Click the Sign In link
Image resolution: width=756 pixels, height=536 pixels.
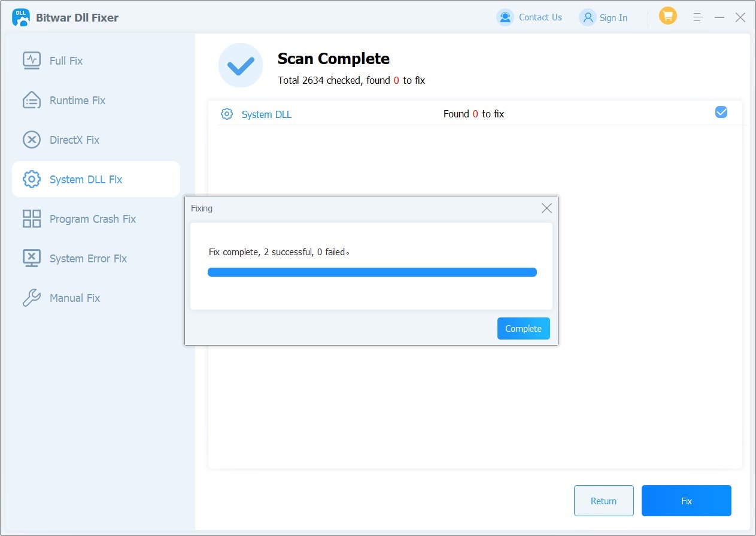click(x=614, y=18)
